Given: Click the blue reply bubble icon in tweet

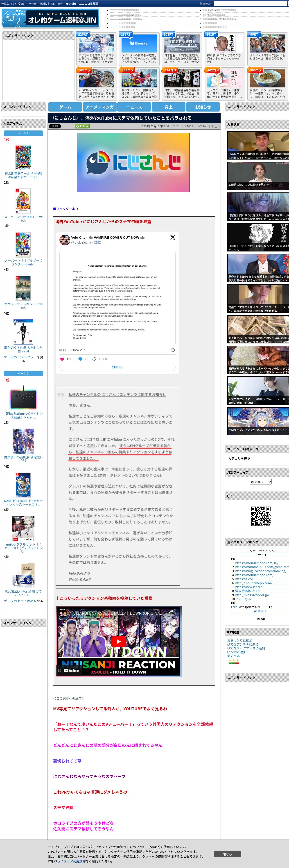Looking at the screenshot, I should click(x=80, y=359).
